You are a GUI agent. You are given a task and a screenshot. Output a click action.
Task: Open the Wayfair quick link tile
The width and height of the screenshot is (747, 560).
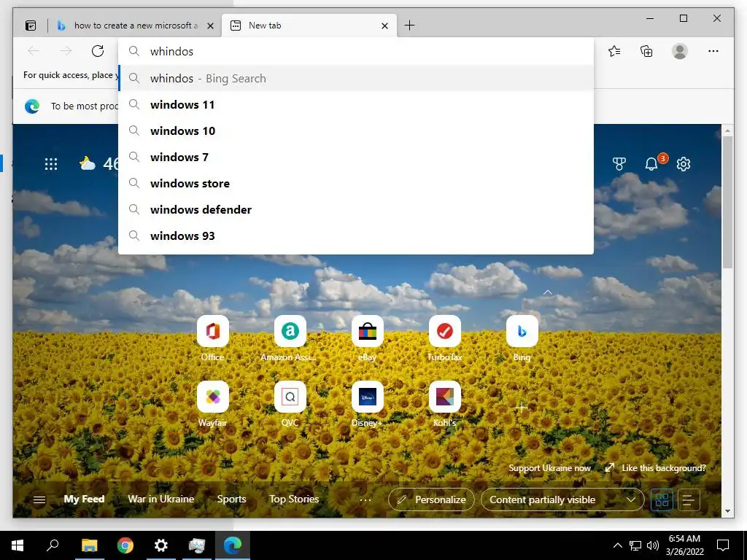tap(212, 397)
